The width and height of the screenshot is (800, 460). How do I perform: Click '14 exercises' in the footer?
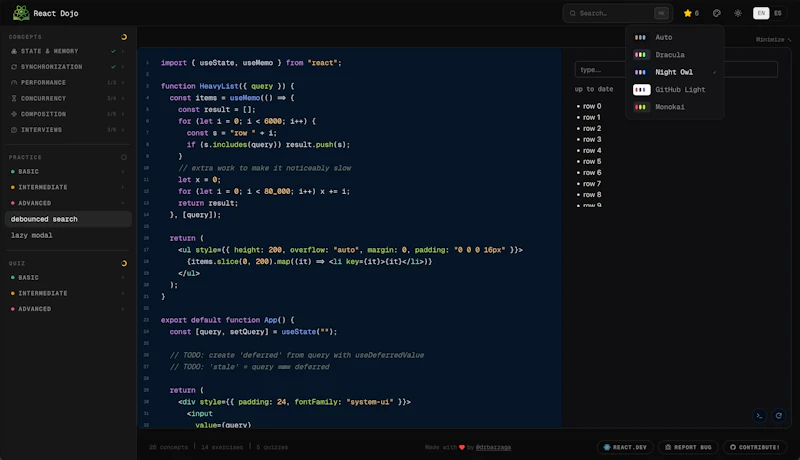(x=222, y=447)
